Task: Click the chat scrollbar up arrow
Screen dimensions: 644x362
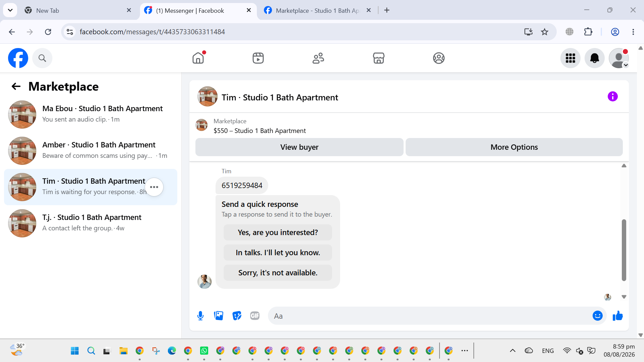Action: pos(624,166)
